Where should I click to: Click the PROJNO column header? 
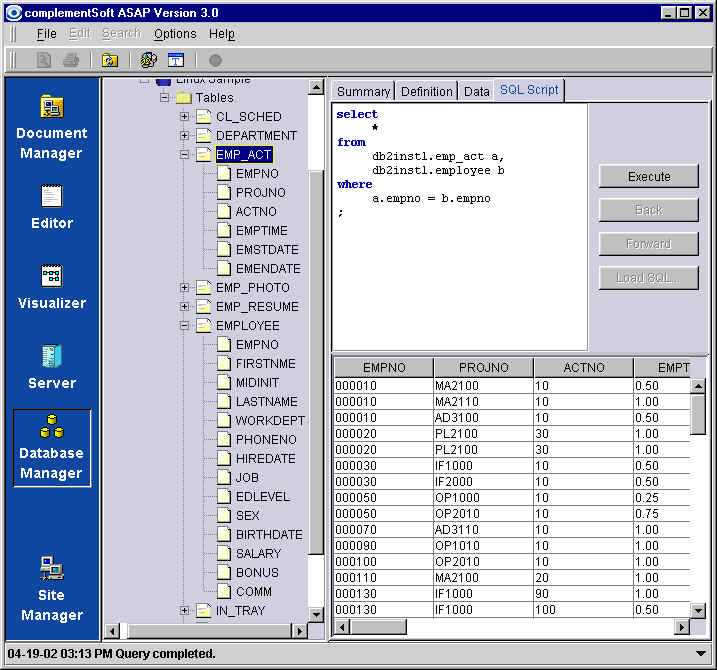[483, 367]
